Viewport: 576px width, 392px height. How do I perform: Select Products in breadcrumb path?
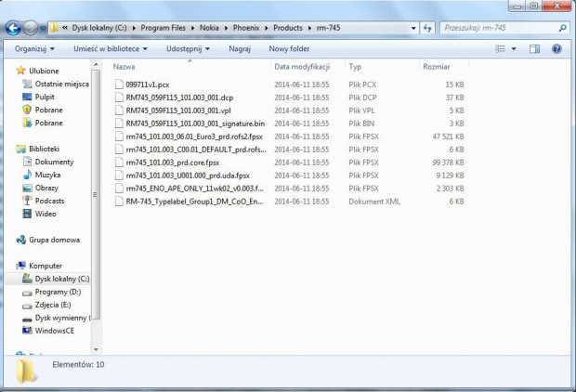tap(288, 28)
